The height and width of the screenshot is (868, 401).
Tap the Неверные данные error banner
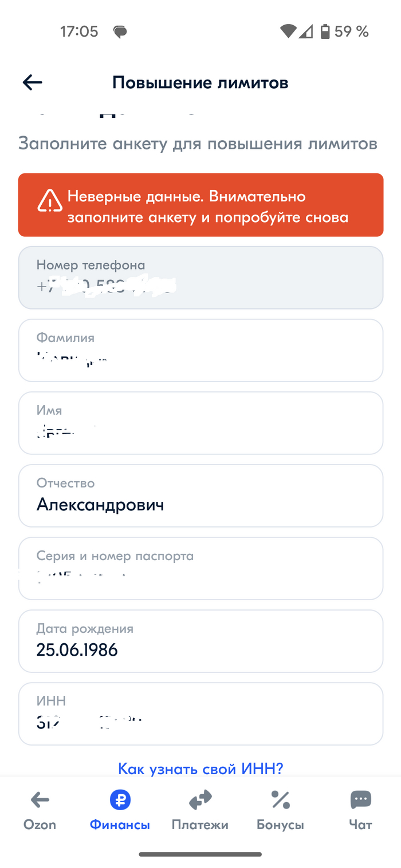click(x=200, y=205)
